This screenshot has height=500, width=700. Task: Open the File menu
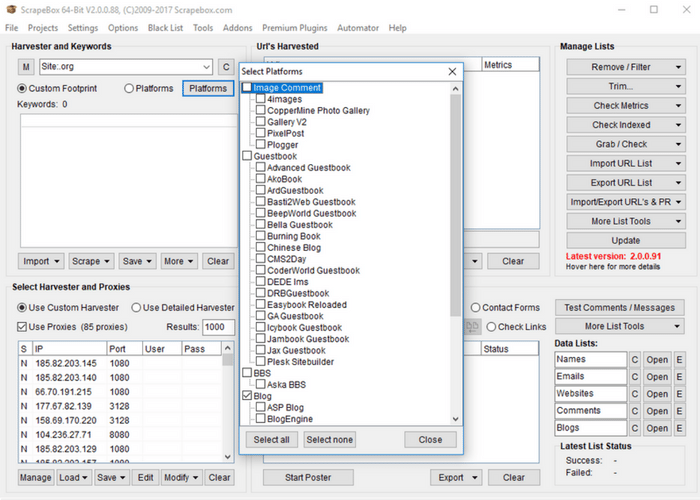[x=12, y=28]
